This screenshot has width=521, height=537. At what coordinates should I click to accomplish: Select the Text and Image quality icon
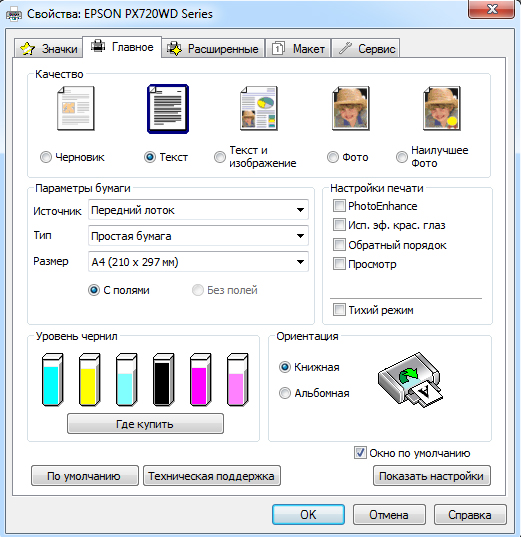[259, 108]
